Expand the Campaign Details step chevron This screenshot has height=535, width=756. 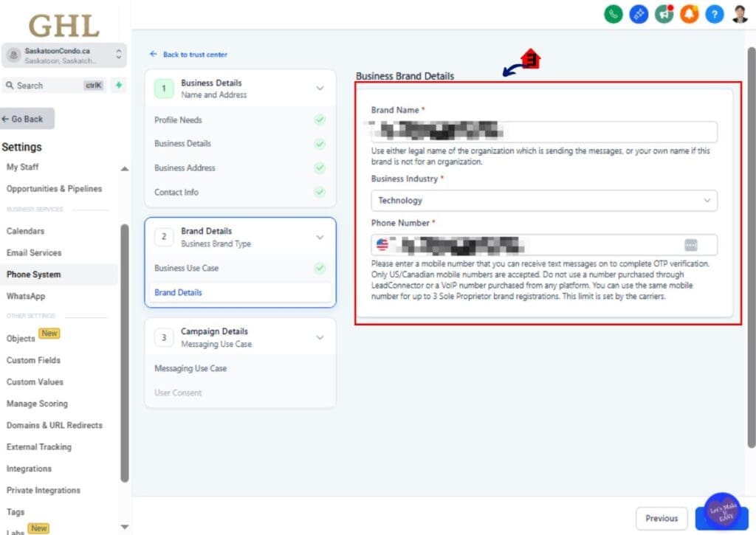(320, 337)
